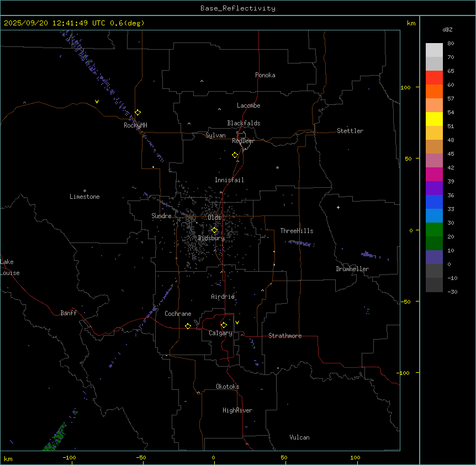Click the Calgary city label
Image resolution: width=476 pixels, height=465 pixels.
(x=220, y=333)
